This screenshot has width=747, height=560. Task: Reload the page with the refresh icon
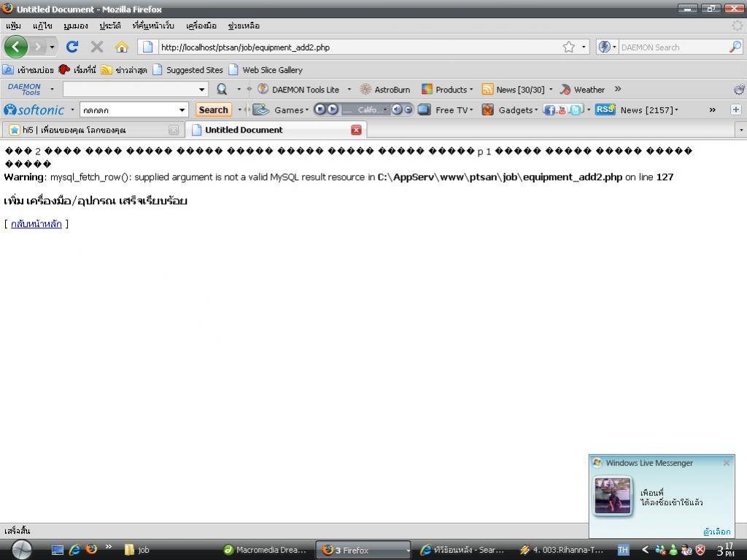tap(72, 47)
